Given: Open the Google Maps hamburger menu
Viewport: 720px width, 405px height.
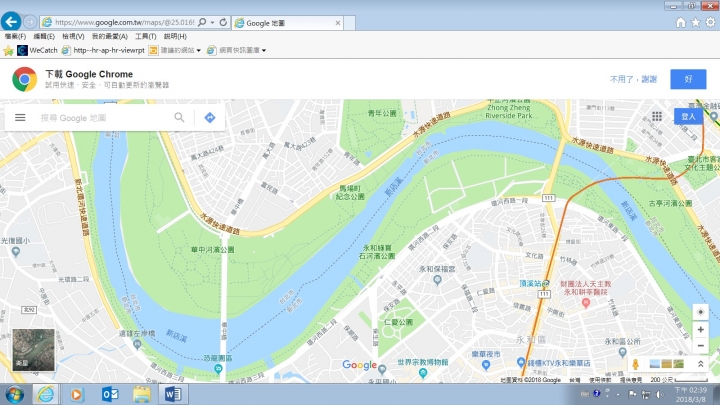Looking at the screenshot, I should tap(20, 118).
